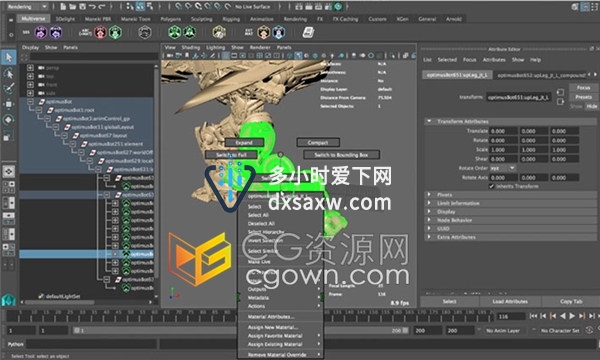
Task: Click the Expand marking menu button
Action: click(x=244, y=142)
